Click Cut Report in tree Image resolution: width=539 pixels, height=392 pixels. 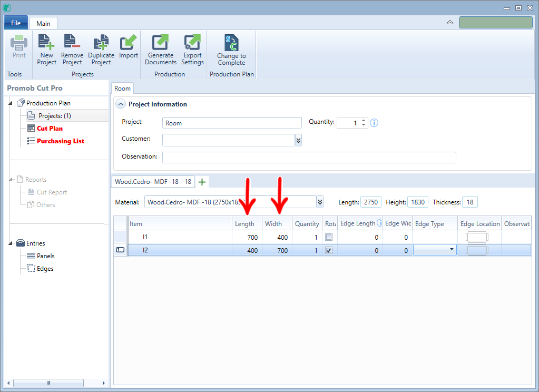pos(52,192)
